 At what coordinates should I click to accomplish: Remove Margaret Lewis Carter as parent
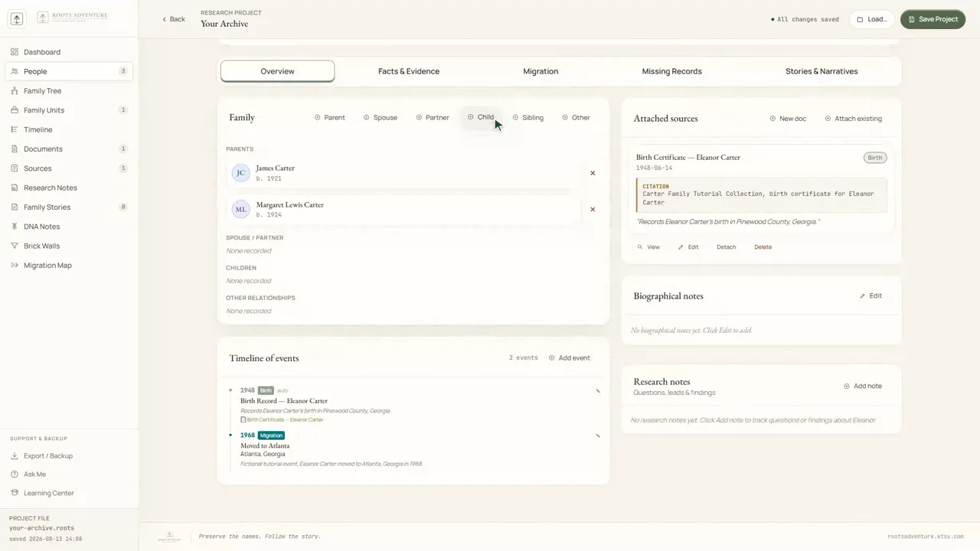(593, 209)
